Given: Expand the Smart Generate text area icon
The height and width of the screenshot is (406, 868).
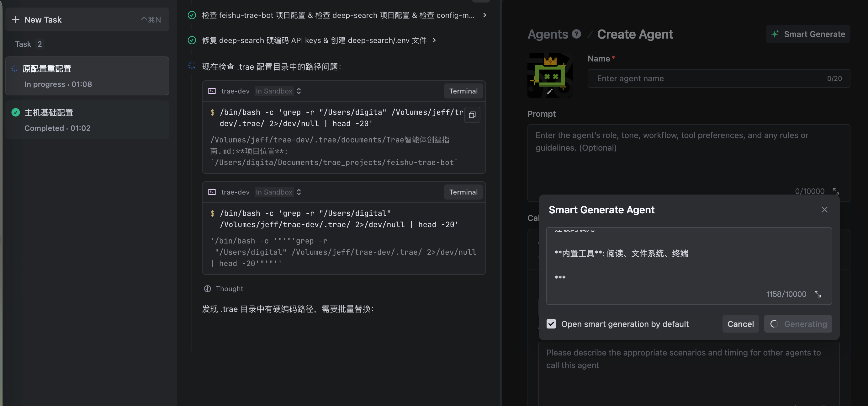Looking at the screenshot, I should point(818,294).
